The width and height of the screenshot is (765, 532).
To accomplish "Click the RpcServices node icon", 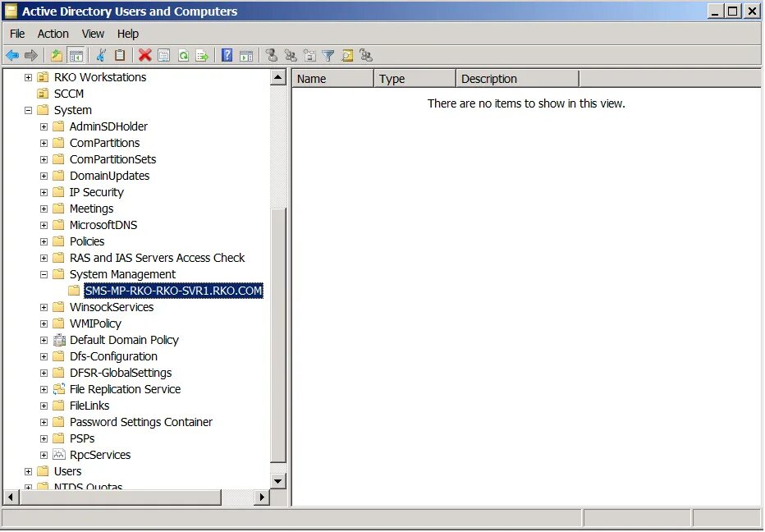I will (59, 455).
